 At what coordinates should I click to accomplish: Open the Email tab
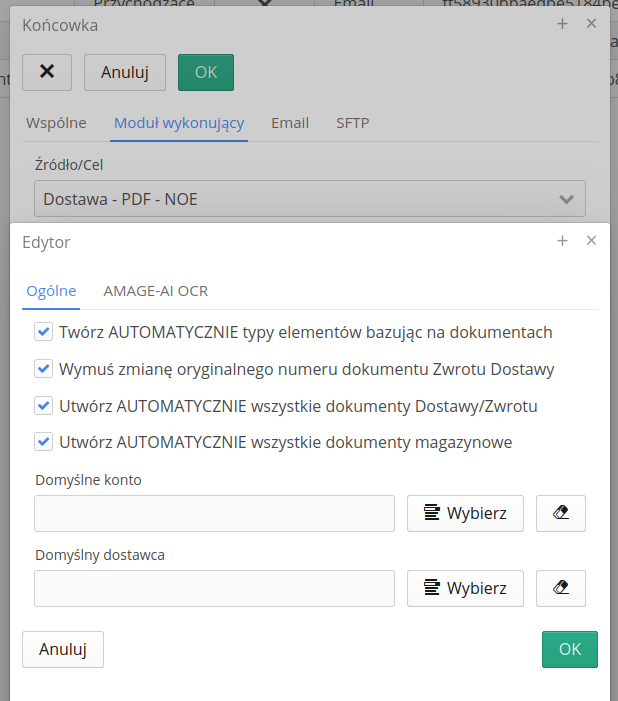(x=290, y=123)
